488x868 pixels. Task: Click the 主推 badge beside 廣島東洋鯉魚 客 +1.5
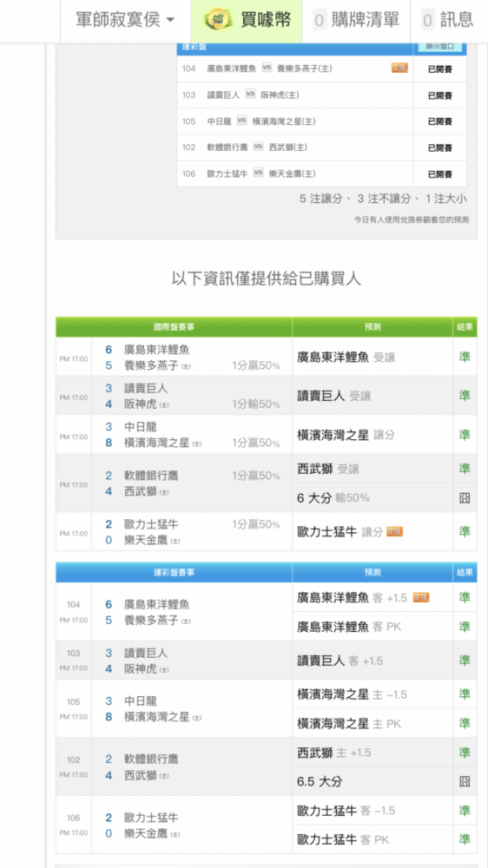[x=421, y=597]
